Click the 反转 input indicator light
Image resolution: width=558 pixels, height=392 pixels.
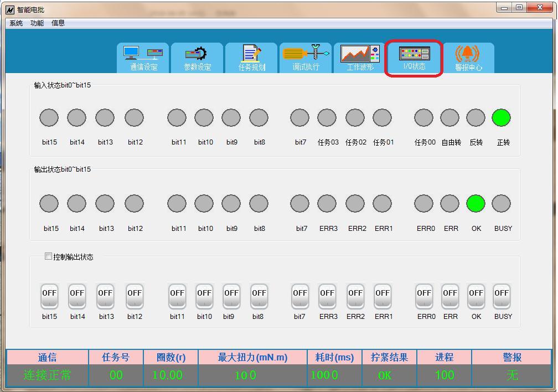476,117
